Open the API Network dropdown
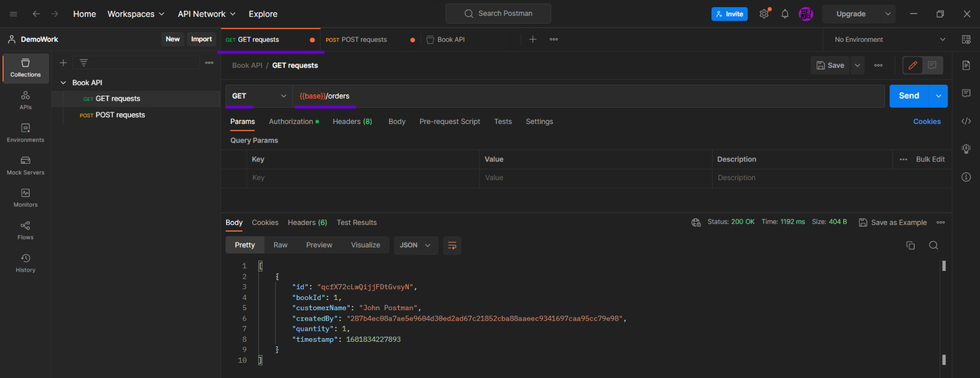Screen dimensions: 980x378 (207, 14)
